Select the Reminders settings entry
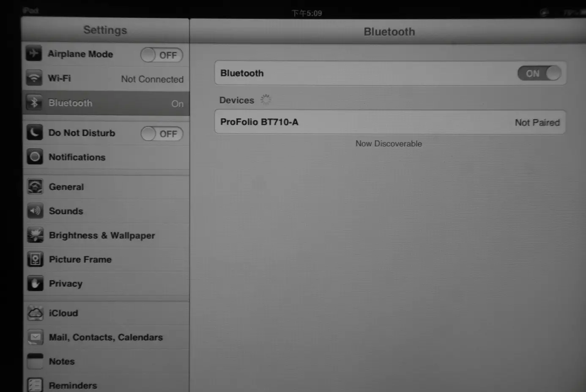The image size is (586, 392). (x=73, y=384)
